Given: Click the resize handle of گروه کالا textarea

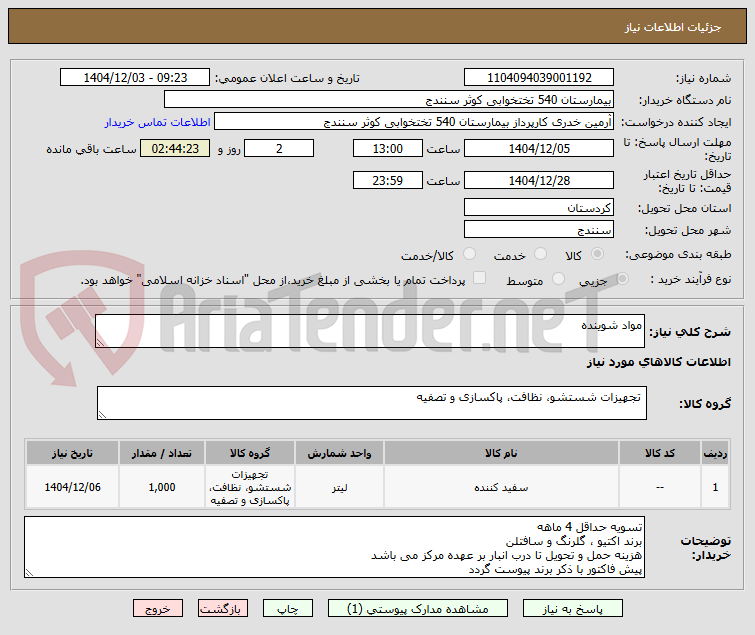Looking at the screenshot, I should point(103,415).
